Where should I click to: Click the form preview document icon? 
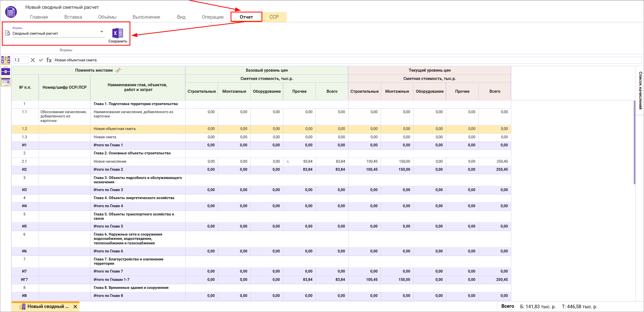[x=8, y=33]
